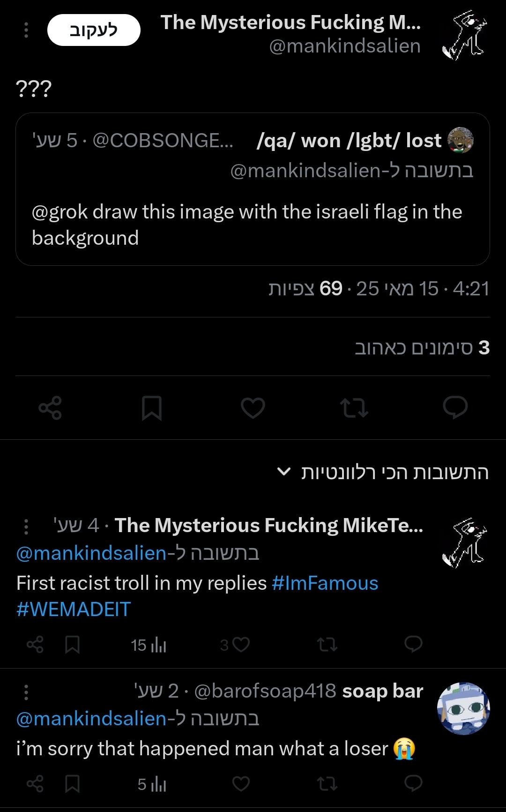Open main post author's avatar
The width and height of the screenshot is (506, 812).
coord(464,36)
